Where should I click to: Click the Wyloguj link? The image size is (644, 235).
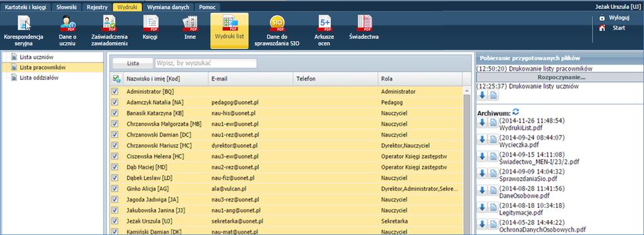pos(619,18)
